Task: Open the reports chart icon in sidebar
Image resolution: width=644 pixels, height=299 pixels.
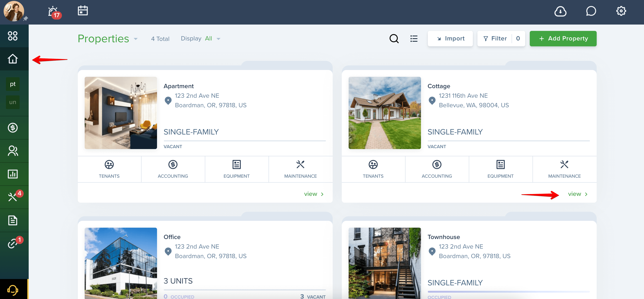Action: (x=13, y=174)
